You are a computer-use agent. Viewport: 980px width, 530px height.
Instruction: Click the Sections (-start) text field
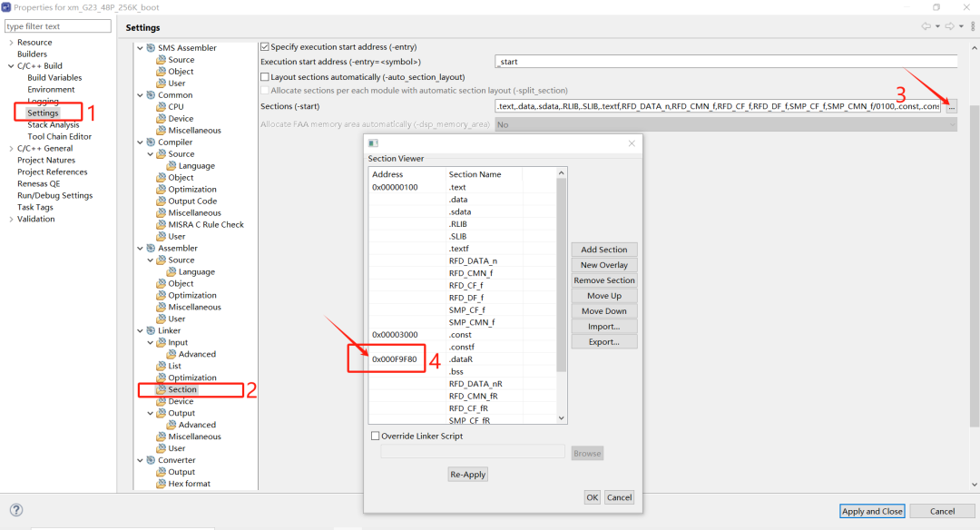coord(718,106)
